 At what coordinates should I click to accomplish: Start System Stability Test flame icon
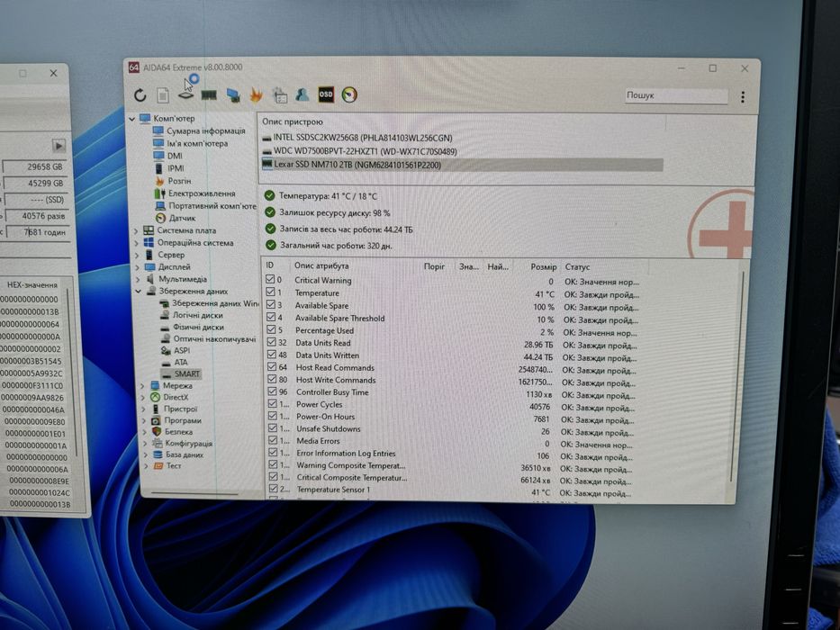pyautogui.click(x=256, y=95)
